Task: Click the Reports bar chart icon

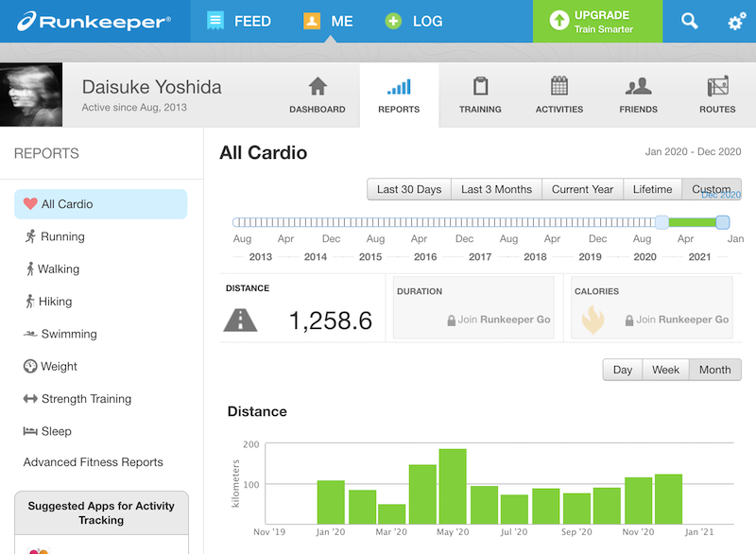Action: click(x=399, y=87)
